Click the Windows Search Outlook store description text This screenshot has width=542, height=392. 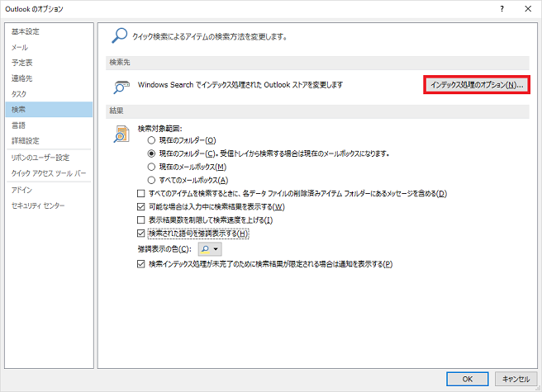click(x=240, y=85)
